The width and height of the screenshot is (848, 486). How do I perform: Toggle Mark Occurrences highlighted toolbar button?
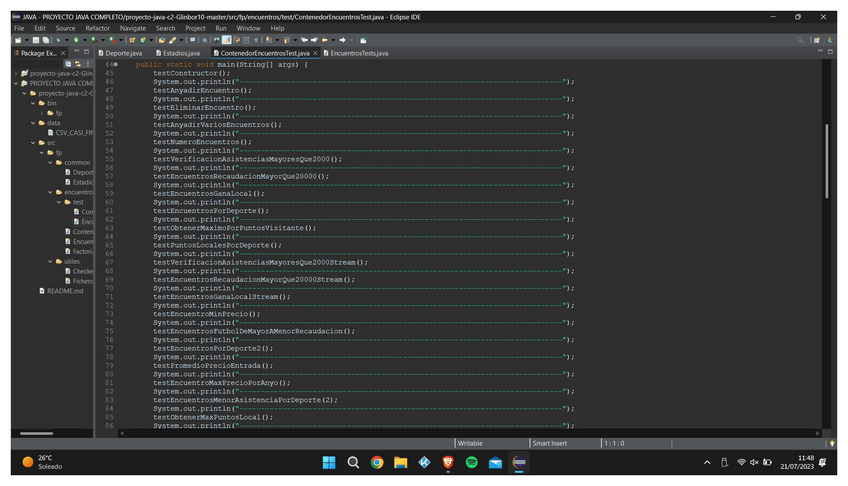pyautogui.click(x=229, y=40)
